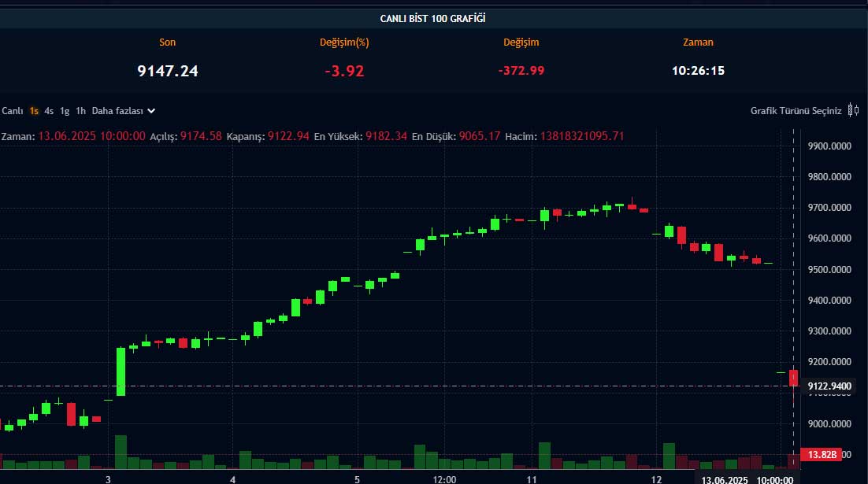
Task: Click the Kapanış value 9122.94
Action: click(288, 136)
